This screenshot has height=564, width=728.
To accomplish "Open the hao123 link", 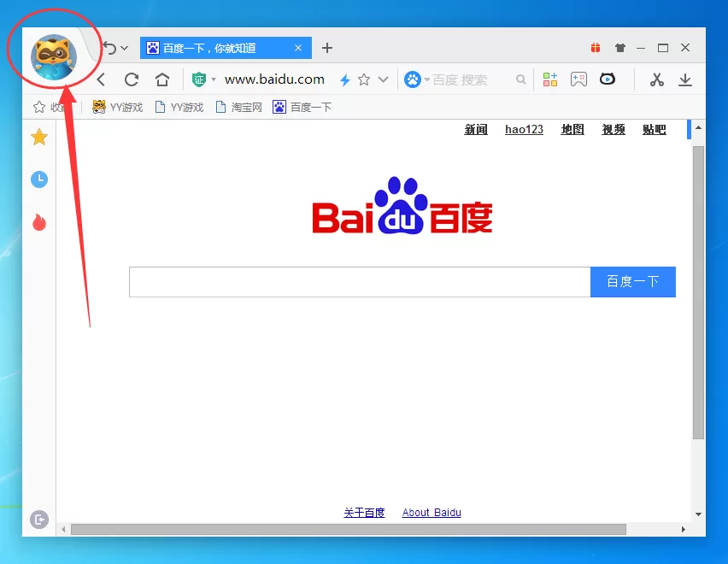I will click(x=524, y=130).
